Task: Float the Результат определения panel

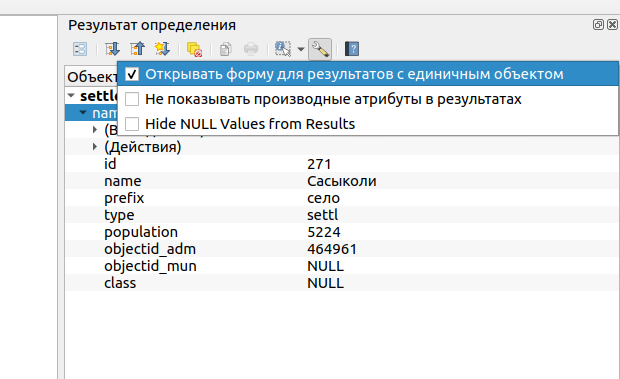Action: [x=598, y=25]
